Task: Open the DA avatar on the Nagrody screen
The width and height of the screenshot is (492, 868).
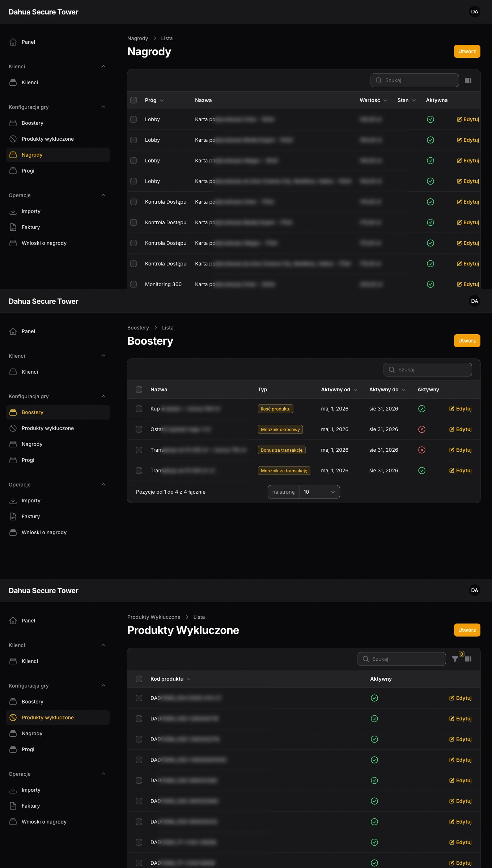Action: [x=475, y=12]
